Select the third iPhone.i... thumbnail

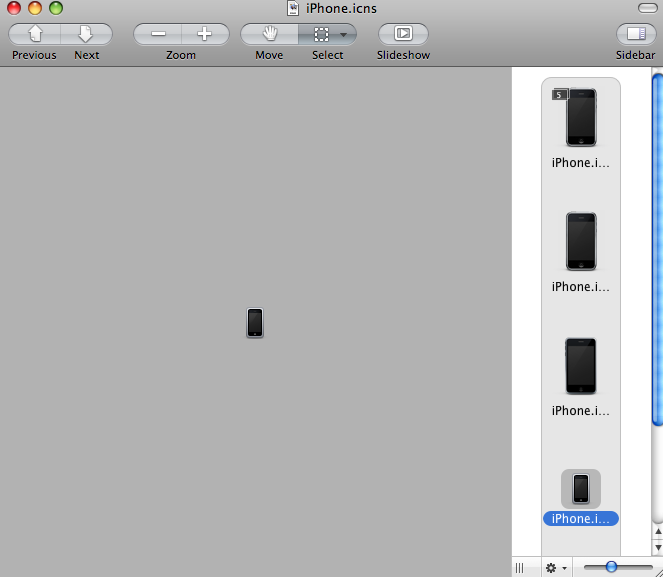click(581, 366)
